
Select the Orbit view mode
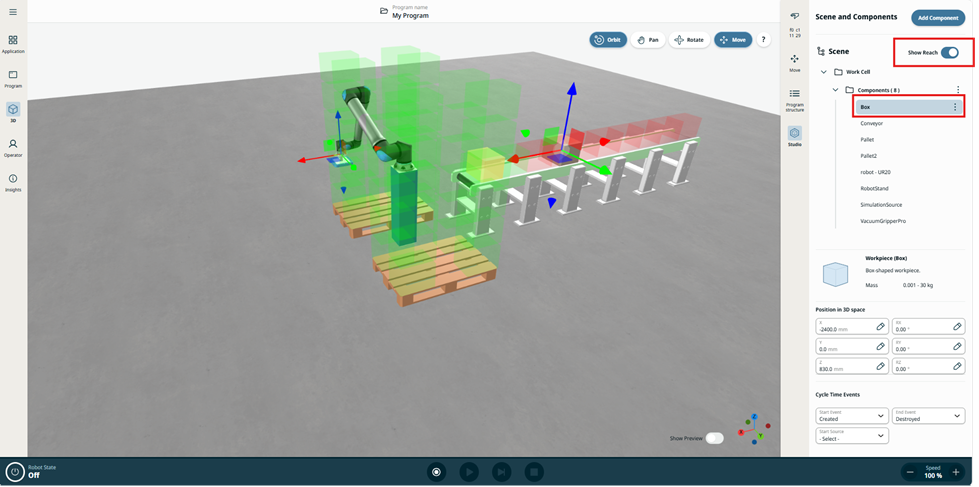[x=607, y=40]
